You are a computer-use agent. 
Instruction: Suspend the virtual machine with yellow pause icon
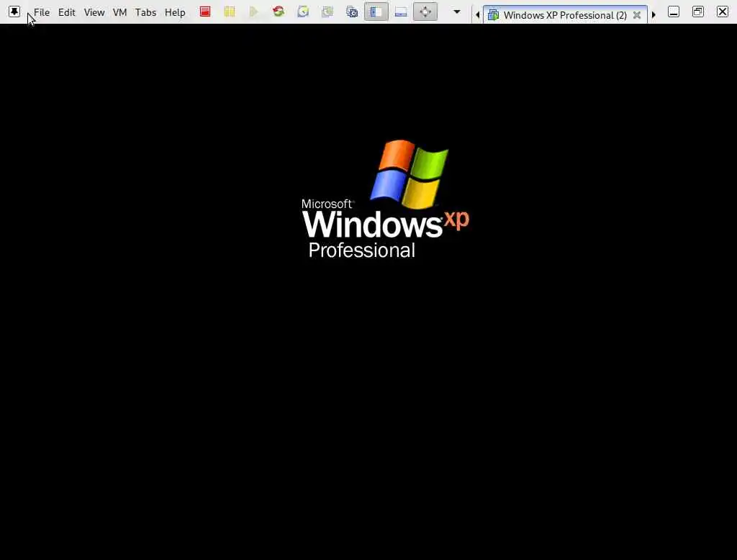tap(230, 12)
